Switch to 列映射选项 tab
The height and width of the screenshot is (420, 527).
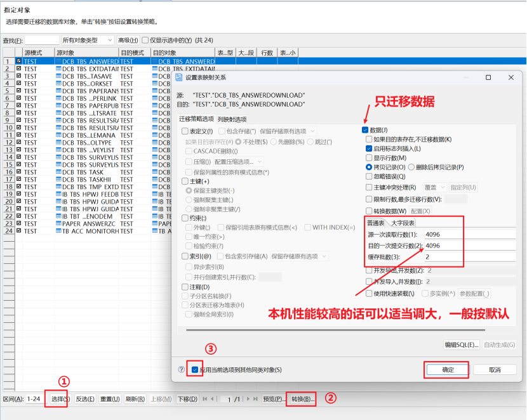click(232, 119)
